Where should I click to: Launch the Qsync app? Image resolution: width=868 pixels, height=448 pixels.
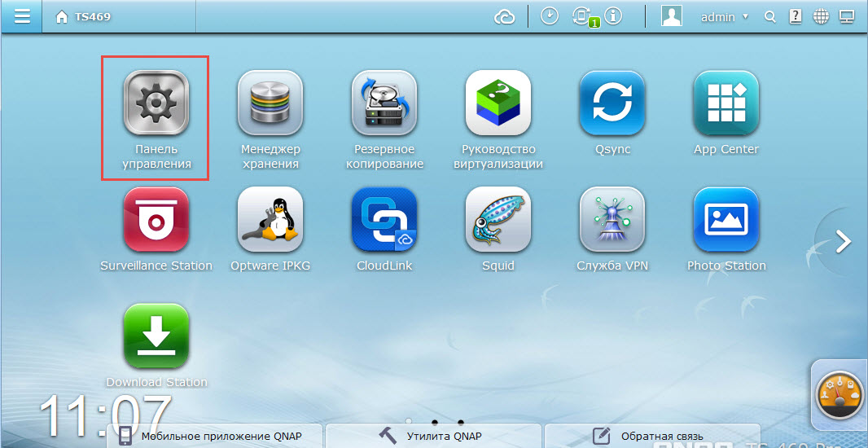pos(612,103)
